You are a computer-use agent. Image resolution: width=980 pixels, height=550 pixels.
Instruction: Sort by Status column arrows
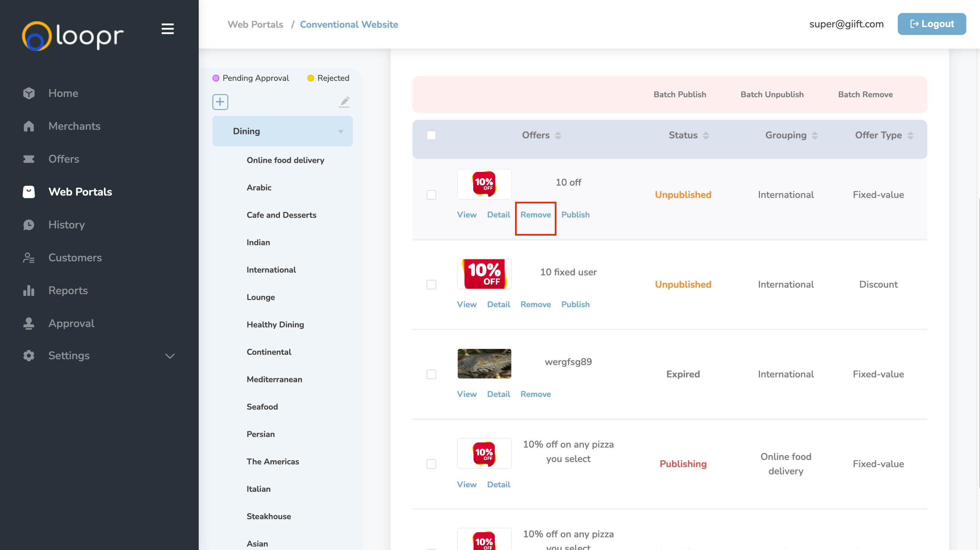click(x=706, y=135)
